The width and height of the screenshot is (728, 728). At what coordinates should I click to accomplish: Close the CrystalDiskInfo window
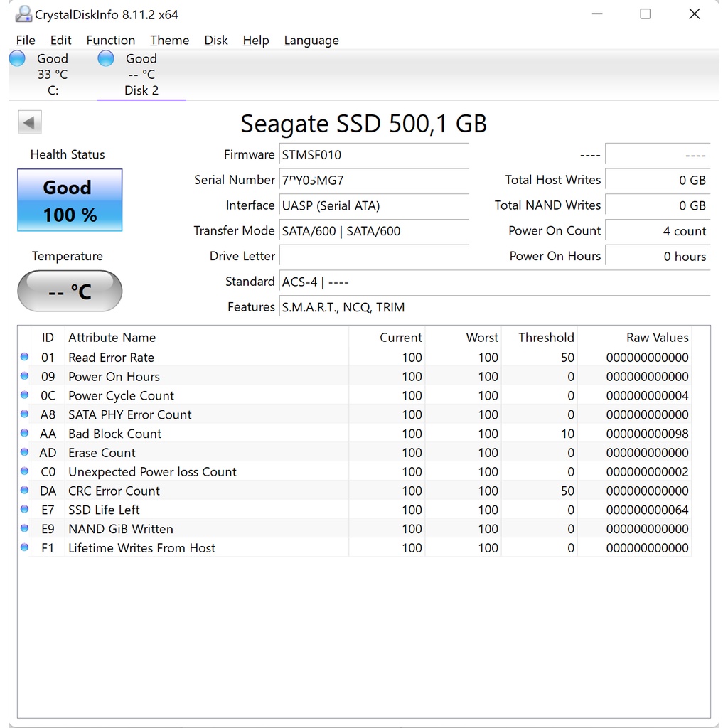(695, 14)
